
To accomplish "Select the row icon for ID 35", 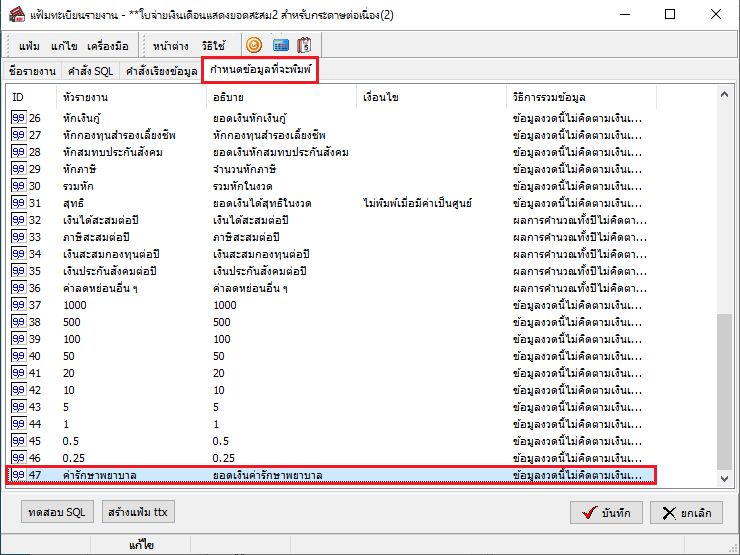I will click(x=18, y=270).
